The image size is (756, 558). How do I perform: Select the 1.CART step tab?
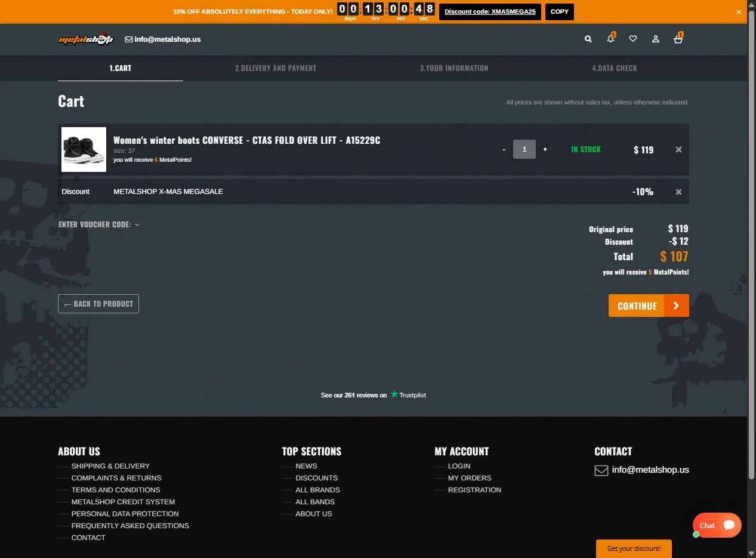(121, 68)
